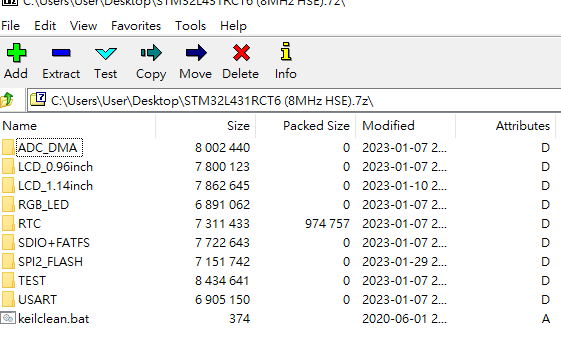Click size value 7 800 123

click(222, 166)
